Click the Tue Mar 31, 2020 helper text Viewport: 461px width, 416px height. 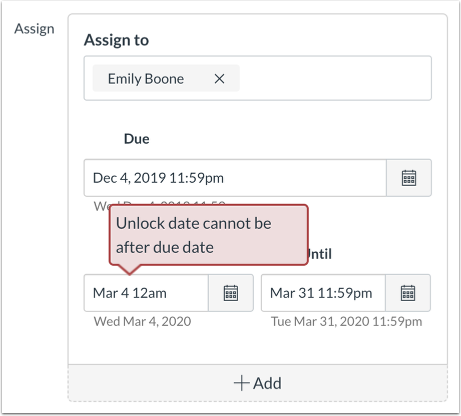(346, 321)
